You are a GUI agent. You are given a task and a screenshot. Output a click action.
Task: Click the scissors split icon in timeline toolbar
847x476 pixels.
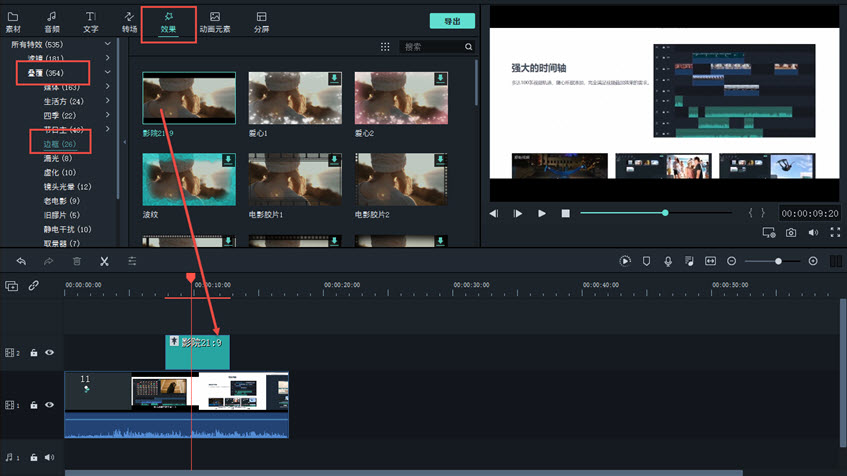point(104,261)
